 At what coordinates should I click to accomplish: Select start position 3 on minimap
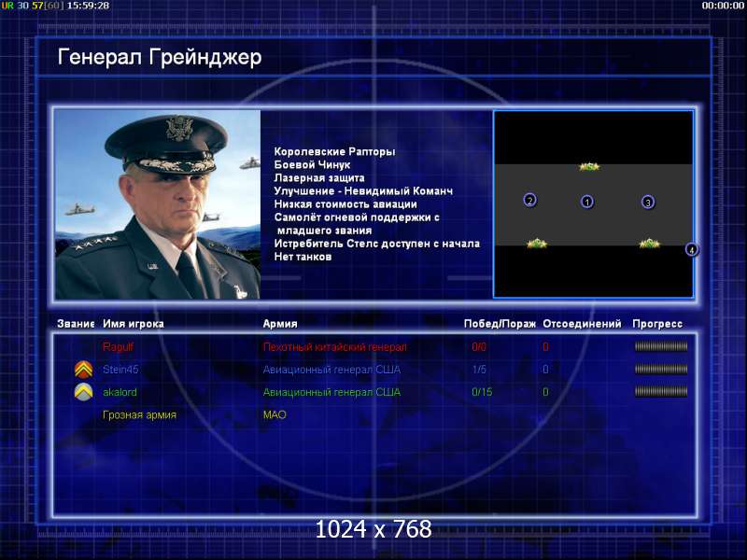pos(647,203)
